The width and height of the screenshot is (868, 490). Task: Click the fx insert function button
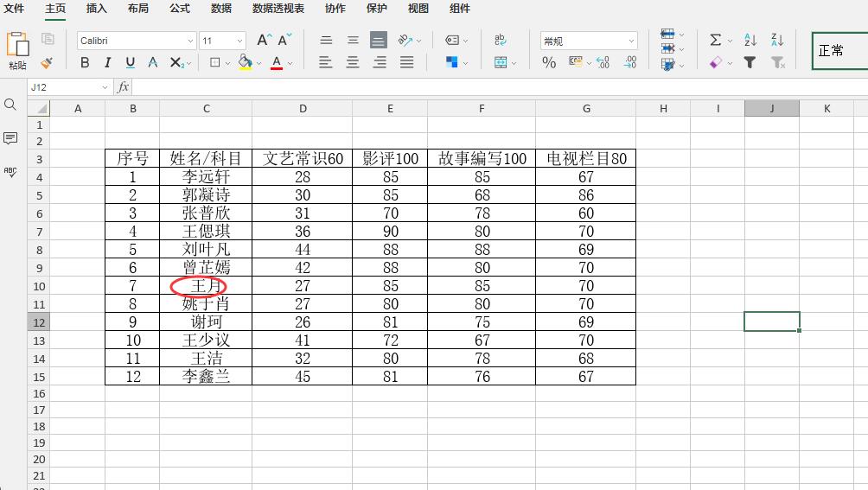tap(123, 86)
